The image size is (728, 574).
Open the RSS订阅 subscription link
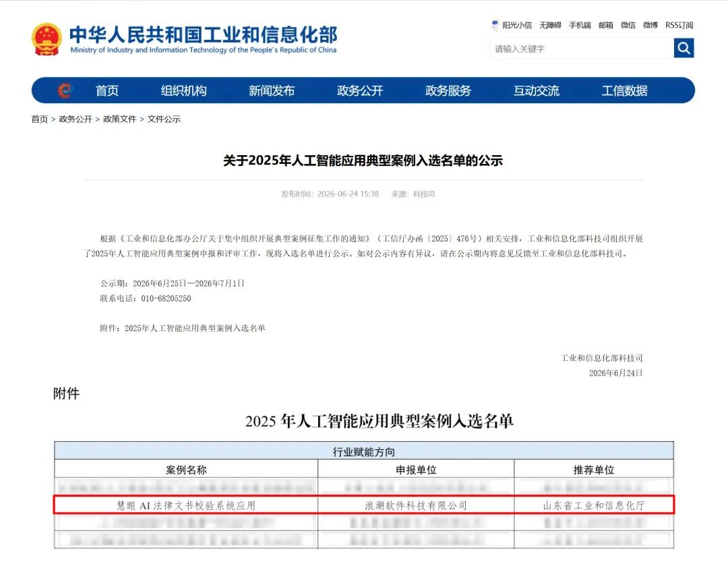pos(679,25)
